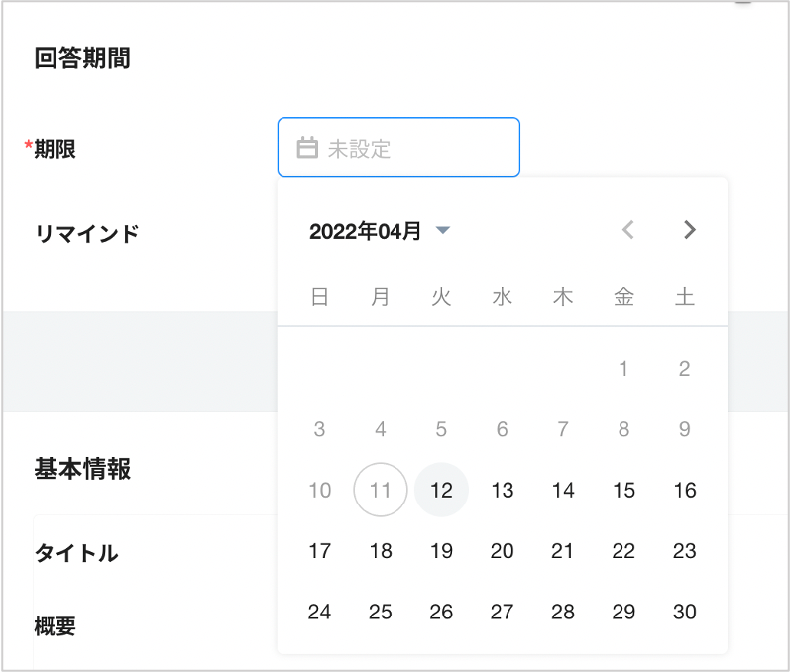Select April 20 in the 水 column

click(503, 551)
